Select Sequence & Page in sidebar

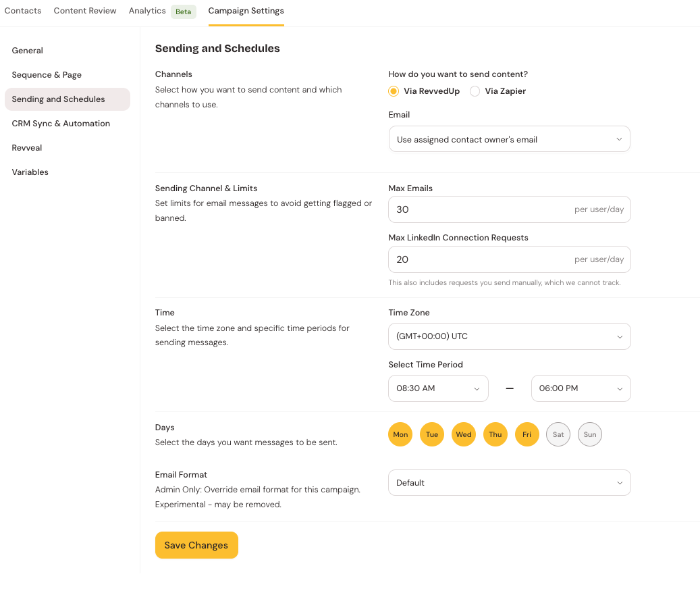(47, 75)
